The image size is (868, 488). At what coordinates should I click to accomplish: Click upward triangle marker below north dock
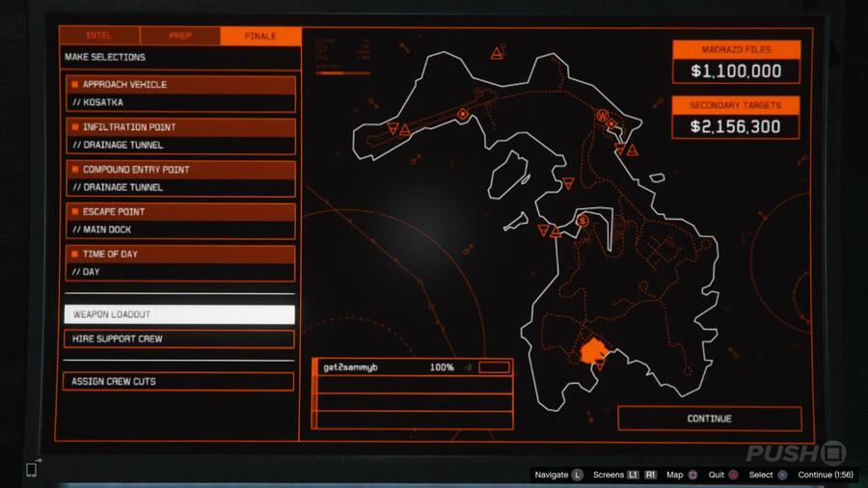point(632,149)
